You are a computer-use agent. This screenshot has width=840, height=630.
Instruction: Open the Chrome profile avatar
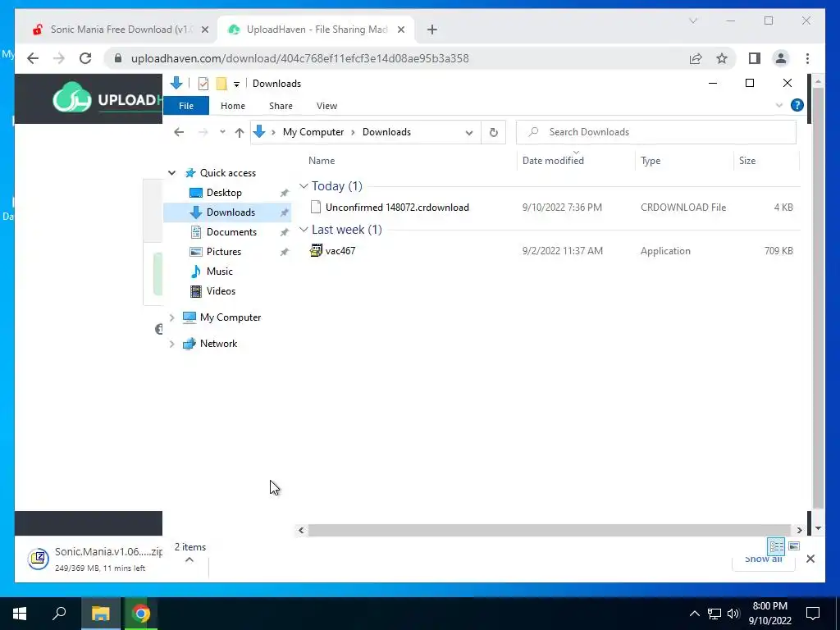781,58
